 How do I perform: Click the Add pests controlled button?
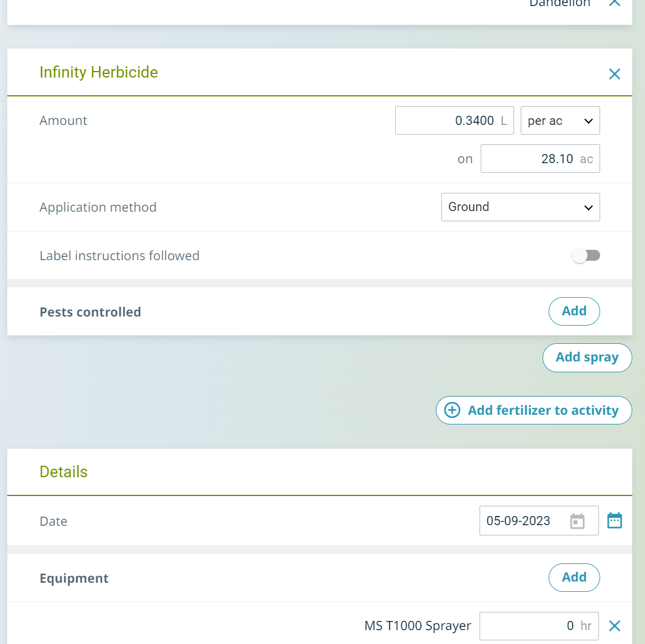coord(573,311)
